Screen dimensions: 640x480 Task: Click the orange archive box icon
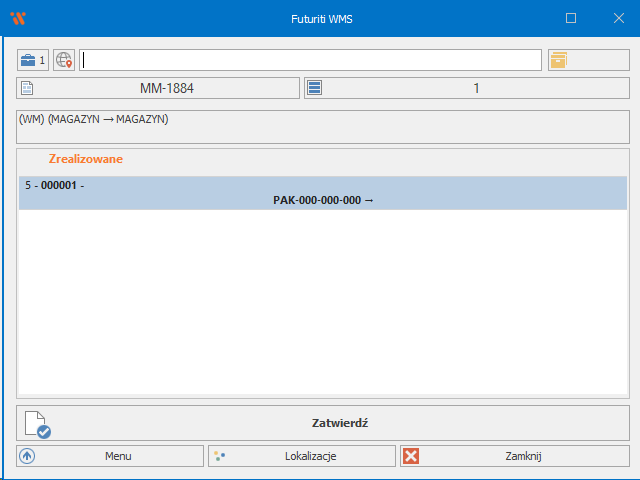[558, 60]
